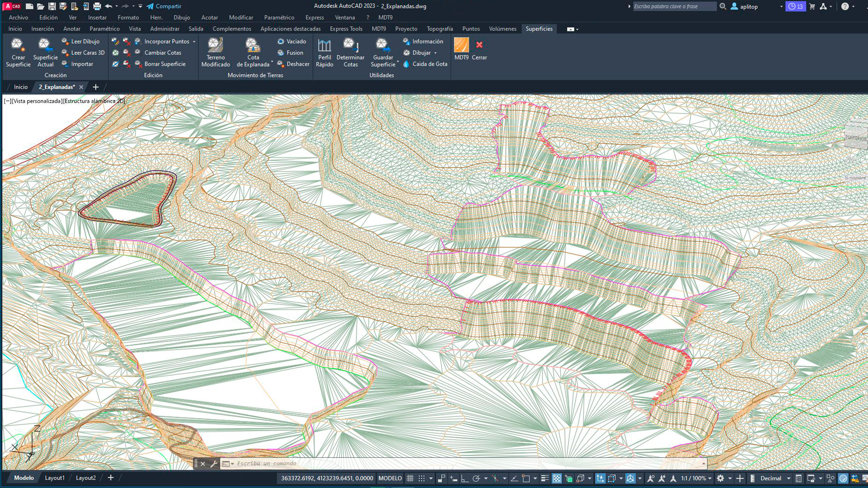Click the new drawing tab plus button
This screenshot has height=488, width=868.
click(95, 87)
